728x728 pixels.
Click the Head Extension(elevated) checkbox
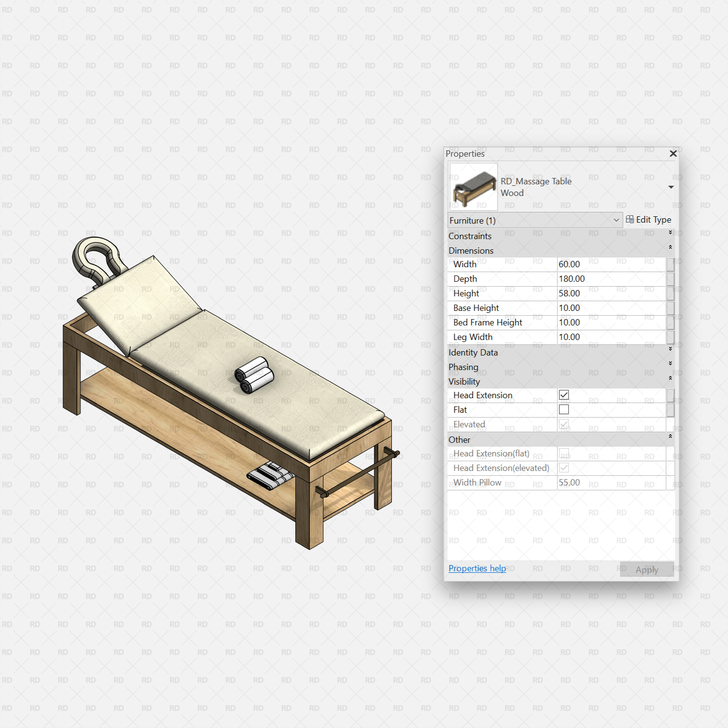click(564, 468)
